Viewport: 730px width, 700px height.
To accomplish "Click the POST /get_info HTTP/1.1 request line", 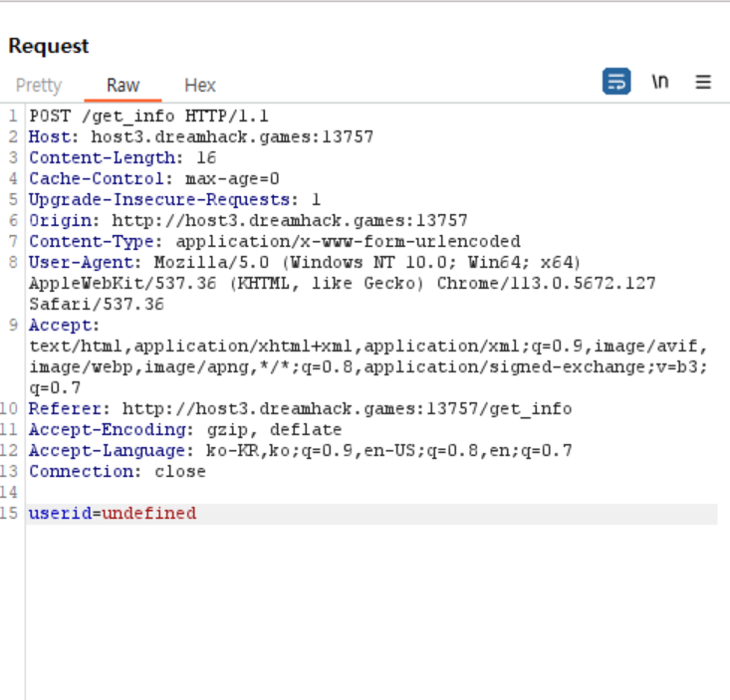I will click(x=149, y=116).
